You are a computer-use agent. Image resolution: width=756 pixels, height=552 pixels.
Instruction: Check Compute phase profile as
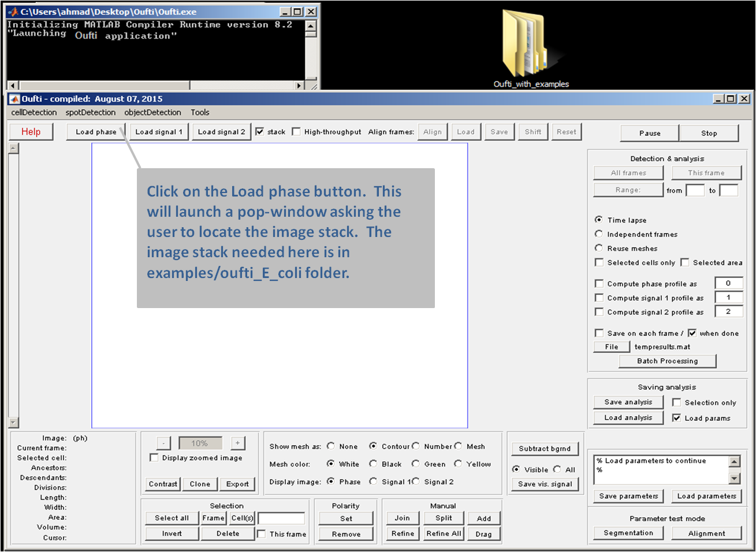click(599, 284)
